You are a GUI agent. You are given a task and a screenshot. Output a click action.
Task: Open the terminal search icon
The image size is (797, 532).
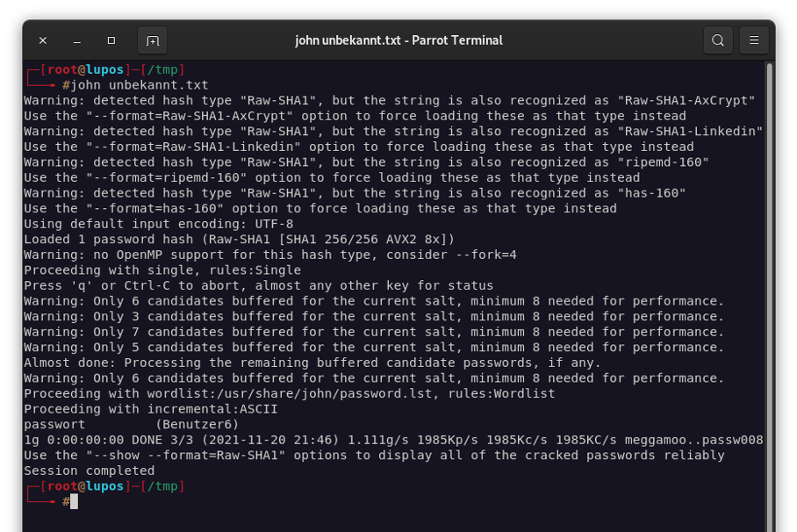717,40
